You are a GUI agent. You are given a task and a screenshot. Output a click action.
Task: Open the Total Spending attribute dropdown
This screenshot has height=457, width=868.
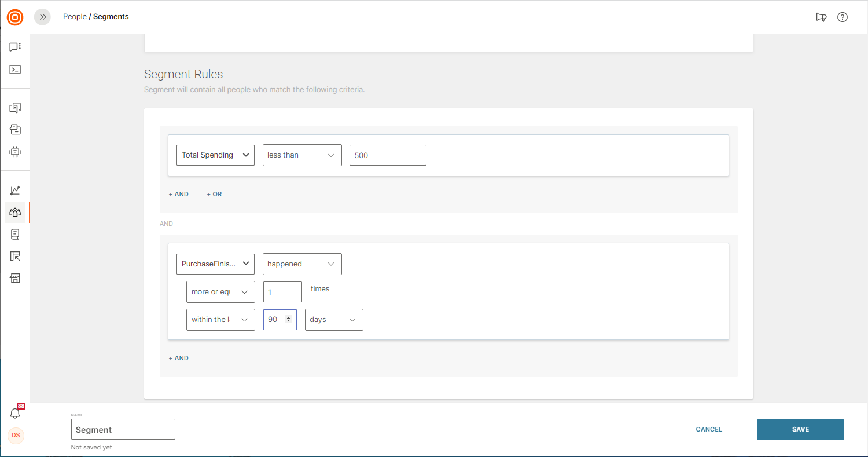pyautogui.click(x=215, y=155)
